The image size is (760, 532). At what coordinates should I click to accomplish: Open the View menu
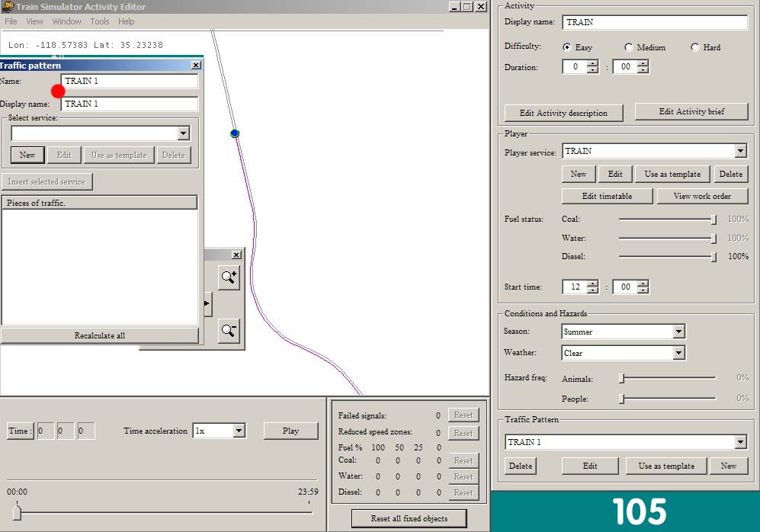coord(34,21)
